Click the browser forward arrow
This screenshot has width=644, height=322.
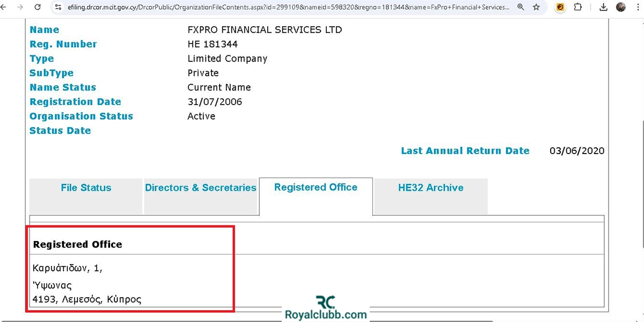point(20,8)
